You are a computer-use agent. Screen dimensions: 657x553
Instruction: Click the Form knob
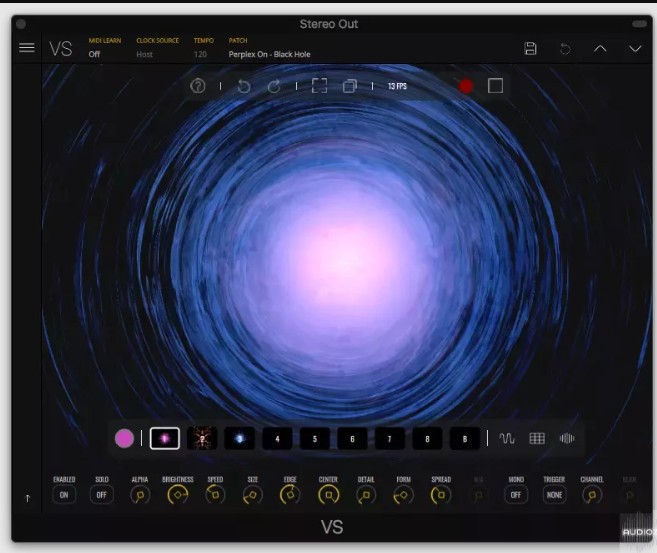404,495
